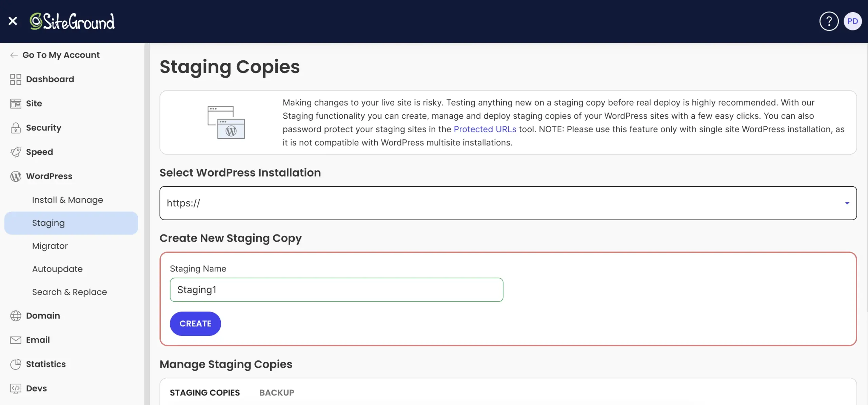868x405 pixels.
Task: Click the SiteGround logo
Action: coord(72,21)
